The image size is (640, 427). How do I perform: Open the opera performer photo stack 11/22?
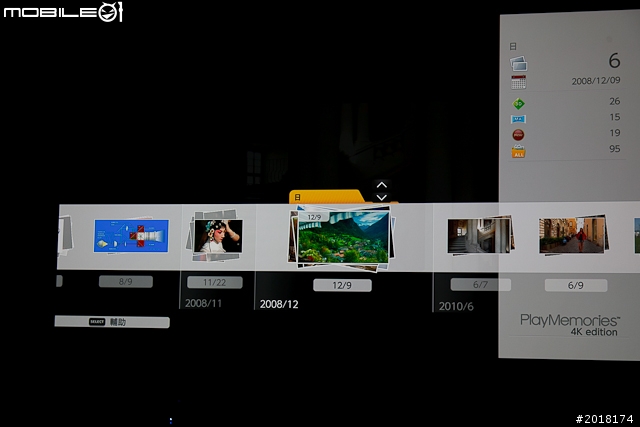216,236
